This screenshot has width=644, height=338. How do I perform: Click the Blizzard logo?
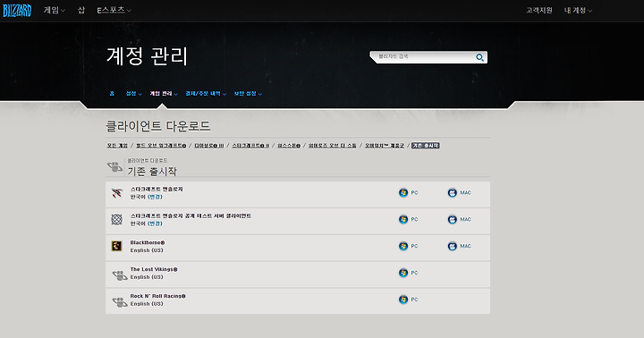coord(17,11)
